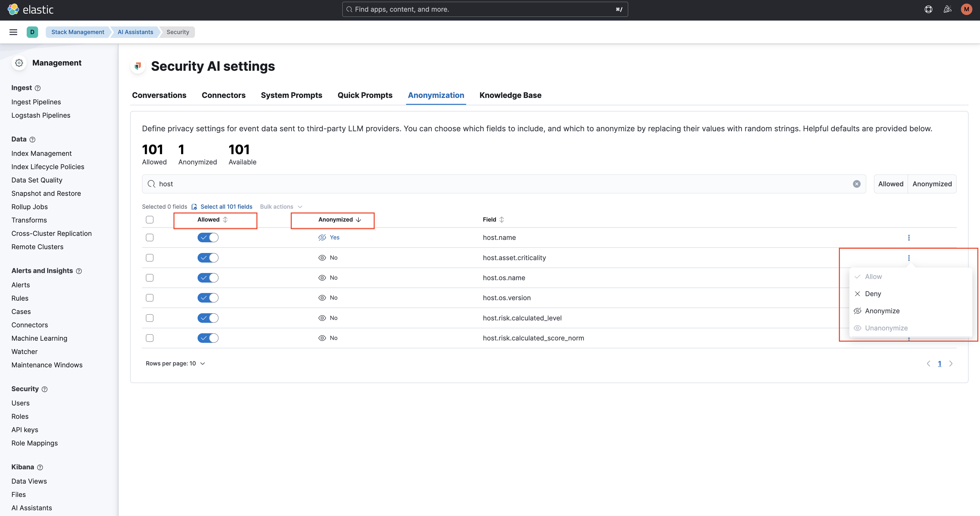Image resolution: width=980 pixels, height=516 pixels.
Task: Switch to the Knowledge Base tab
Action: [x=510, y=95]
